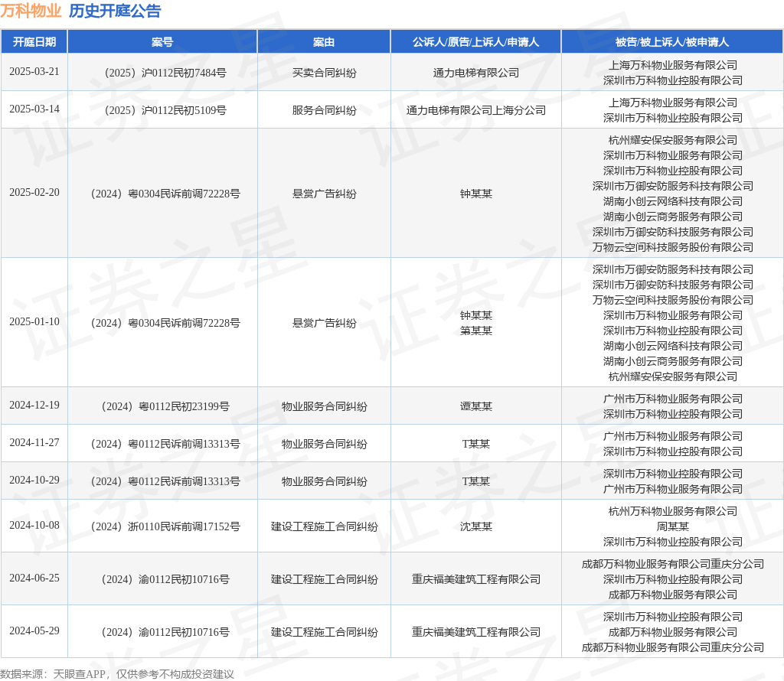Click the 案由 column header

click(324, 42)
